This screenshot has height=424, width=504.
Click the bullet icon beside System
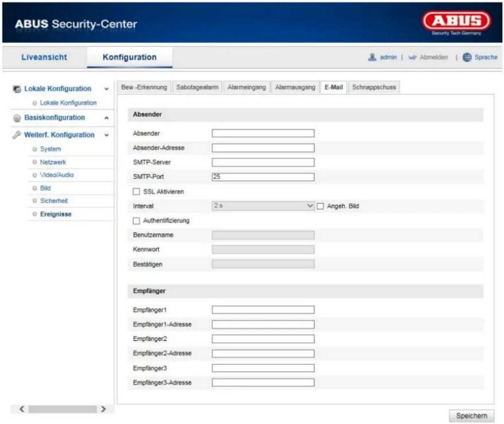35,149
